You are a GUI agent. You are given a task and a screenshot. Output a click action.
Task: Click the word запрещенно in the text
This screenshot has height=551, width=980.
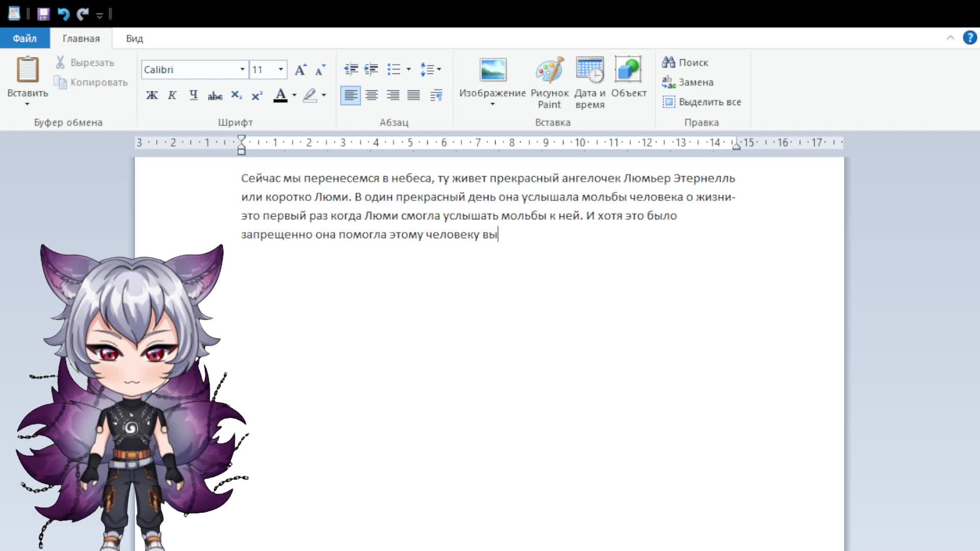tap(276, 234)
